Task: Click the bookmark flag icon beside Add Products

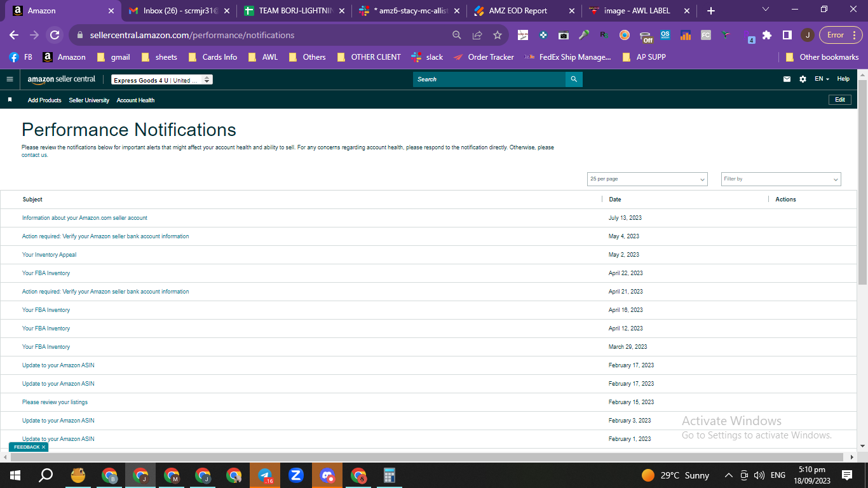Action: (10, 100)
